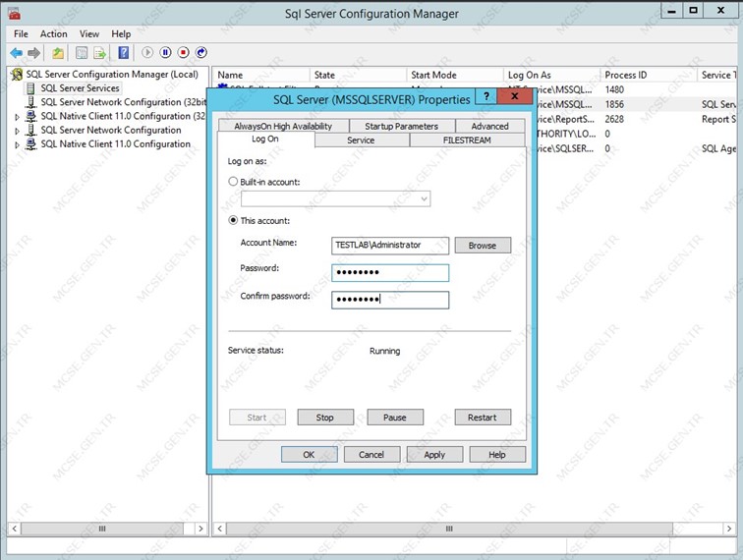
Task: Go back with the blue back arrow
Action: [x=16, y=53]
